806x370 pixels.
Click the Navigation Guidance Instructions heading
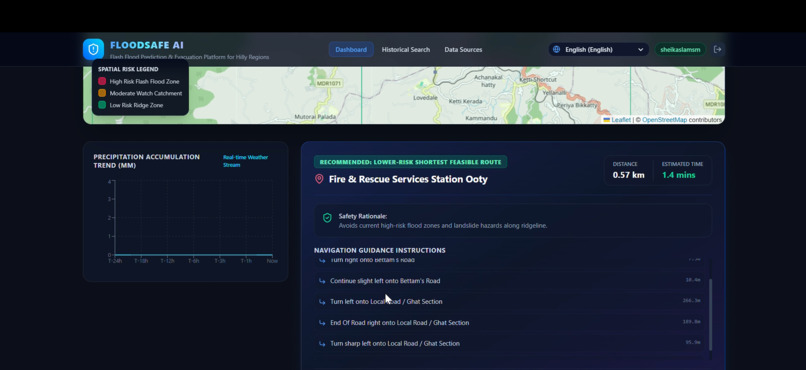(x=380, y=250)
